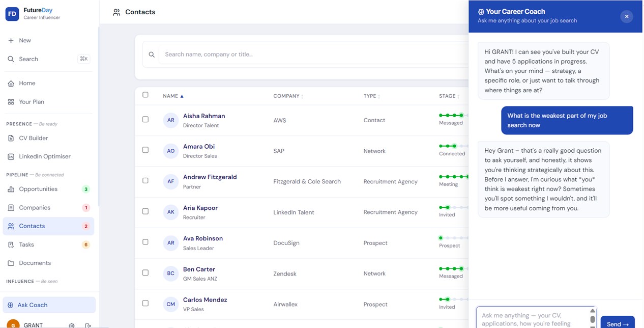This screenshot has height=328, width=644.
Task: Click Aria Kapoor's AK avatar
Action: point(171,212)
